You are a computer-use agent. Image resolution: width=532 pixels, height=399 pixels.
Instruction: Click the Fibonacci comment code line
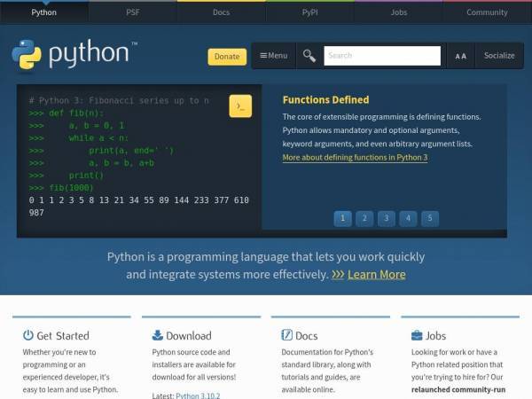click(x=119, y=100)
